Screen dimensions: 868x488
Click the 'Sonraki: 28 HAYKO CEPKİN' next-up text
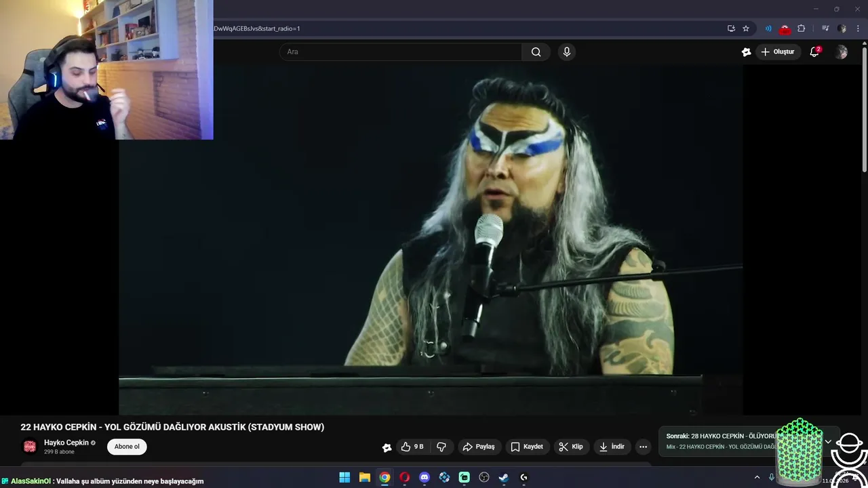coord(720,436)
